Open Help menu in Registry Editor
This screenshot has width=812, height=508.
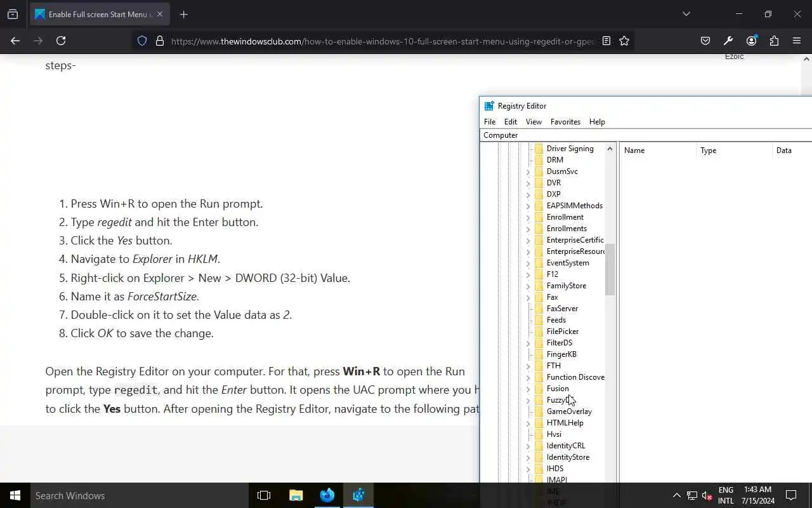coord(597,122)
